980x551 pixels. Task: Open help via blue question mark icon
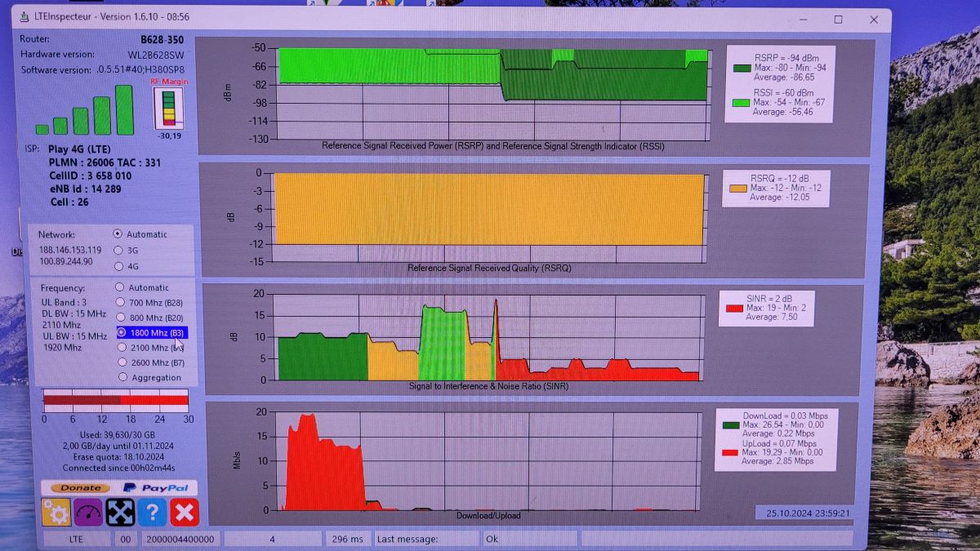tap(152, 512)
